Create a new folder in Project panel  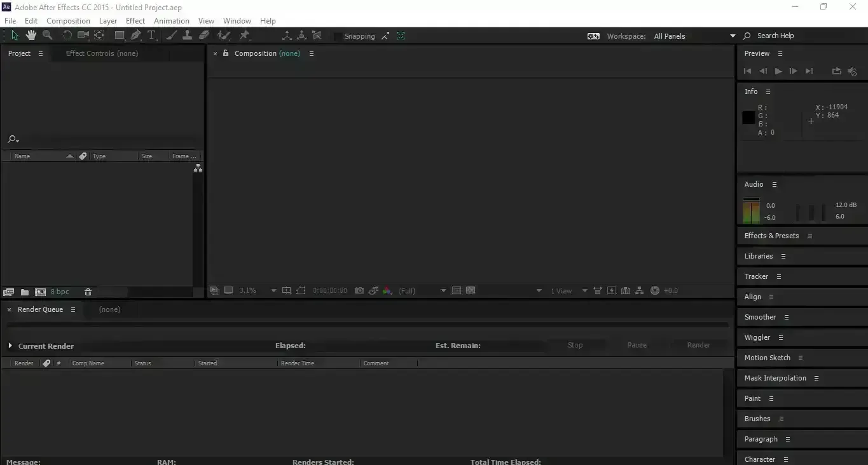(24, 292)
